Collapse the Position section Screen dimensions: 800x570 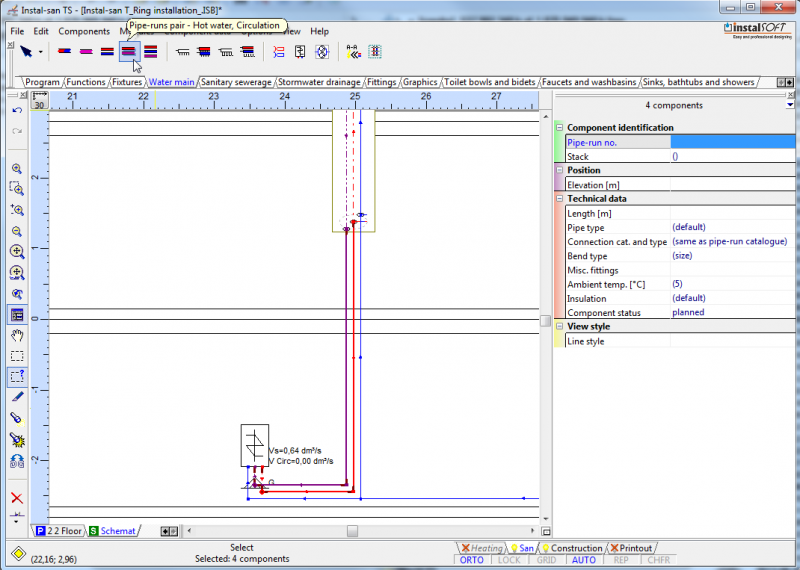point(560,170)
